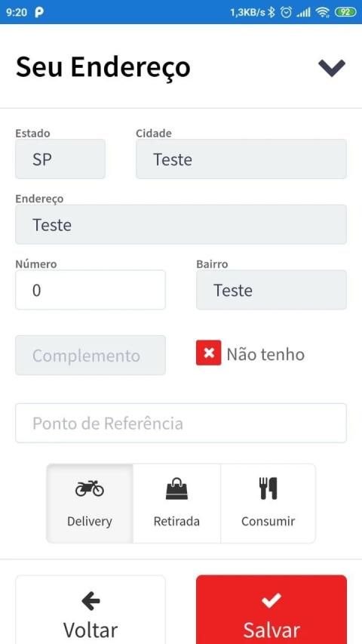
Task: Select the Consumir tab label
Action: pyautogui.click(x=268, y=522)
